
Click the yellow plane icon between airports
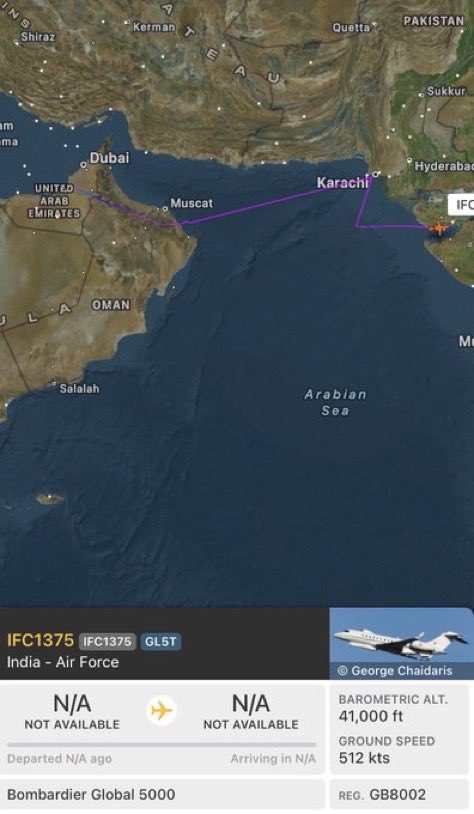click(x=161, y=710)
